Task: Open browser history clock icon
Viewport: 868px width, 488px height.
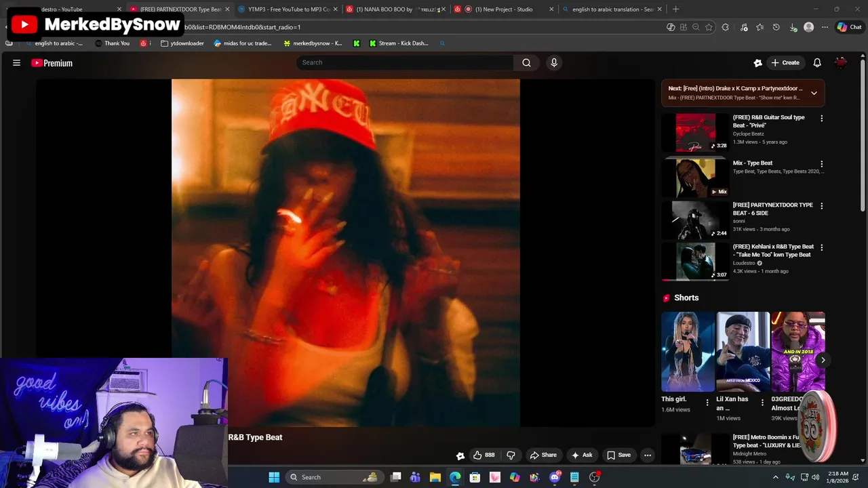Action: click(x=776, y=27)
